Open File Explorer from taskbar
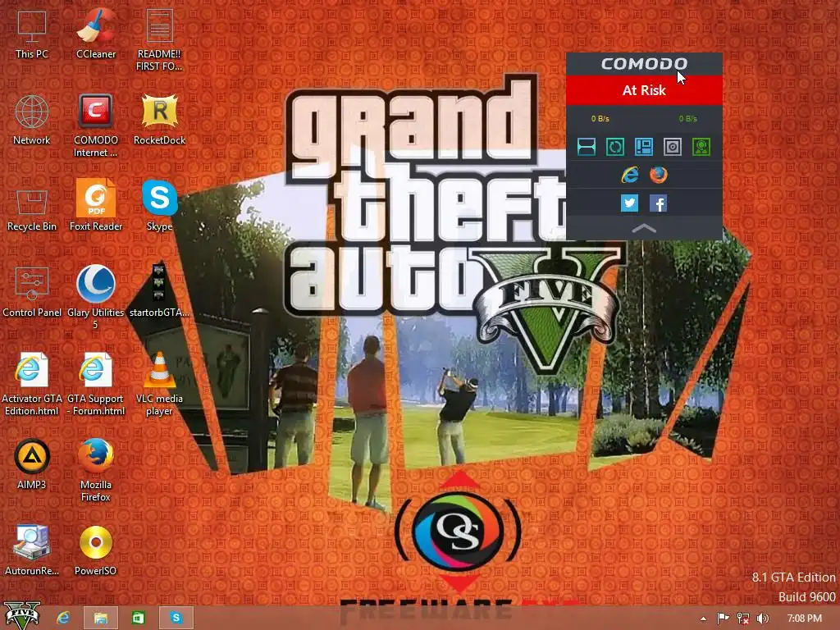The image size is (840, 630). (x=101, y=619)
